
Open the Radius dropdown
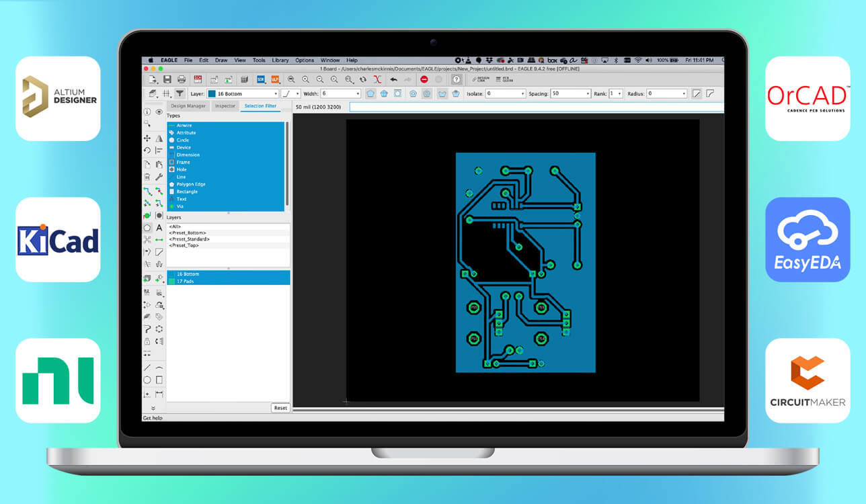click(667, 93)
